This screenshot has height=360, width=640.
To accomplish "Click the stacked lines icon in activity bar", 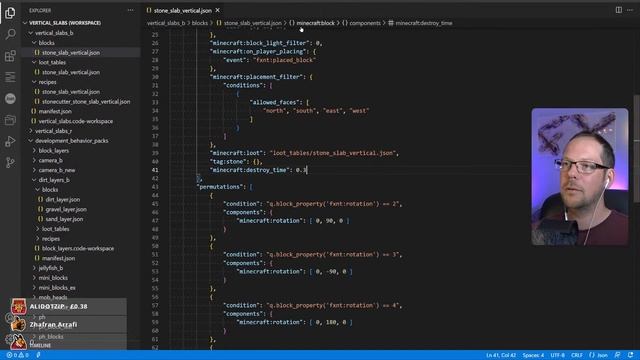I will 10,77.
